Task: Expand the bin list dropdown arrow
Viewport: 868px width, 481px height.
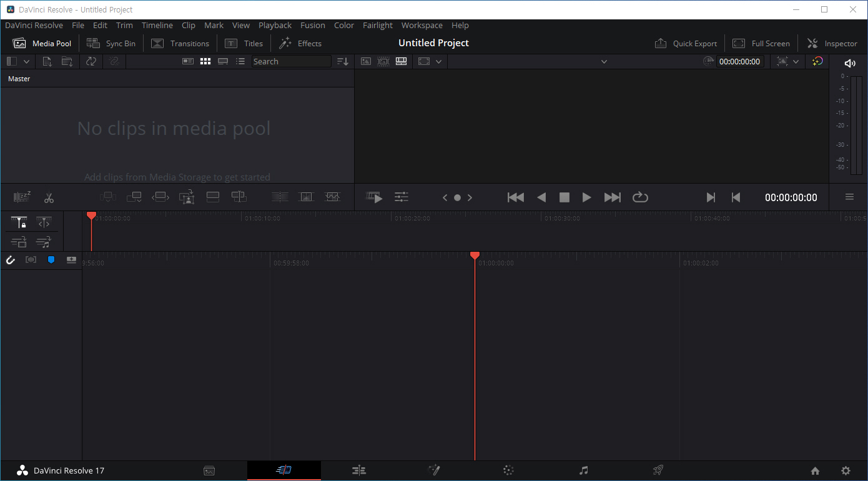Action: point(26,61)
